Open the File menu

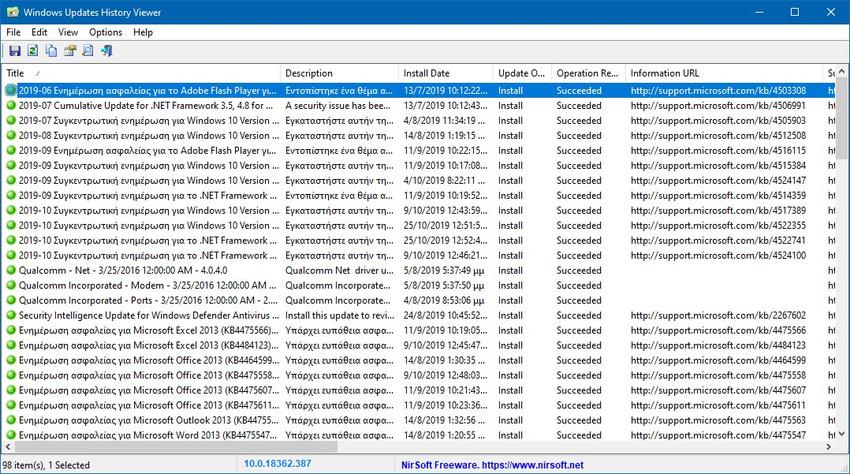point(14,32)
